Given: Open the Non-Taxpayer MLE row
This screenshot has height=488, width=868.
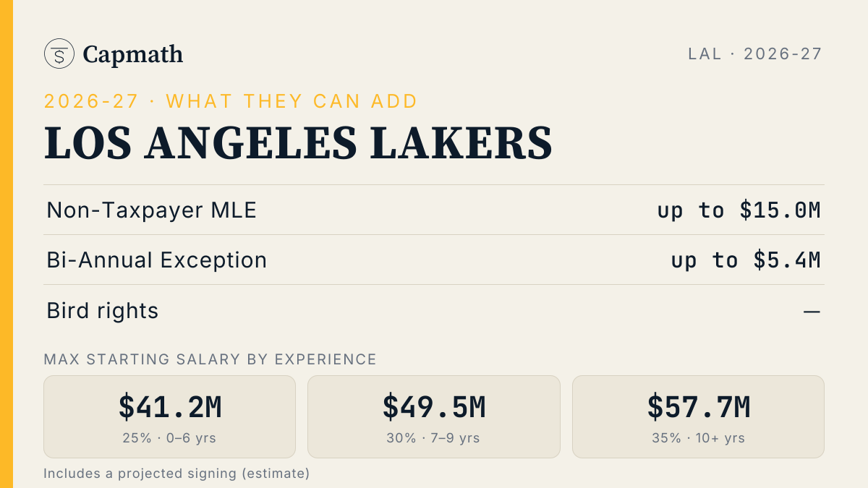Looking at the screenshot, I should [x=434, y=210].
